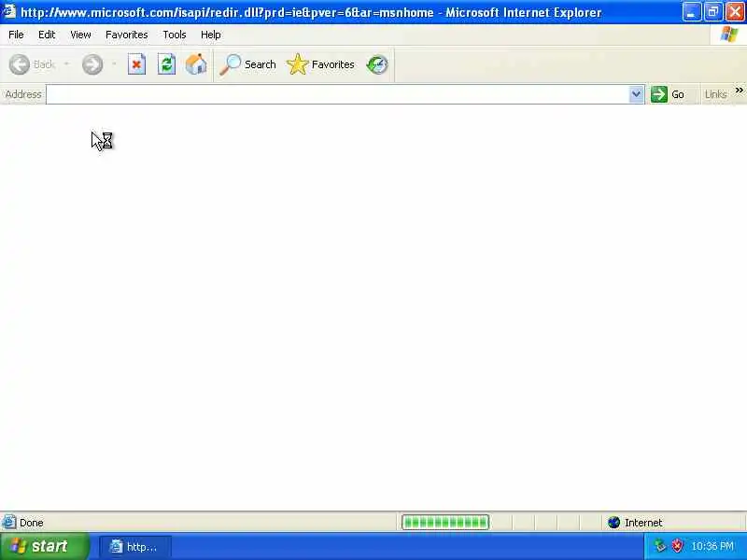Open the Back history dropdown arrow
Image resolution: width=747 pixels, height=560 pixels.
(66, 63)
